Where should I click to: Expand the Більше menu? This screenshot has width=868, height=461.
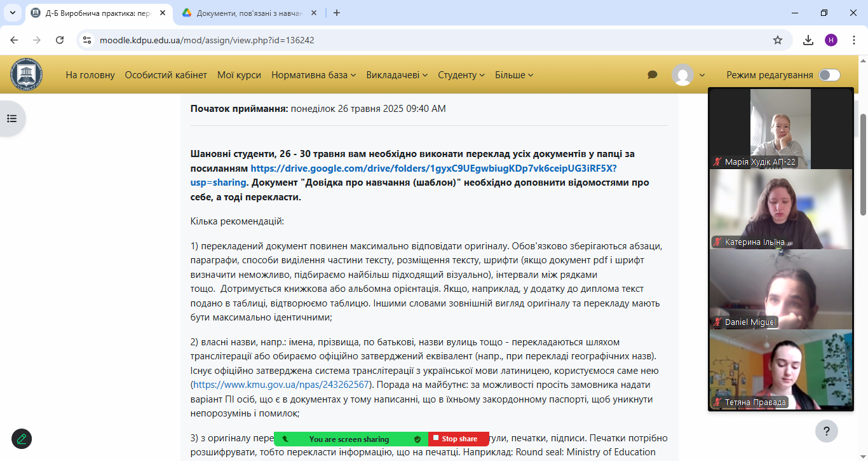click(514, 75)
